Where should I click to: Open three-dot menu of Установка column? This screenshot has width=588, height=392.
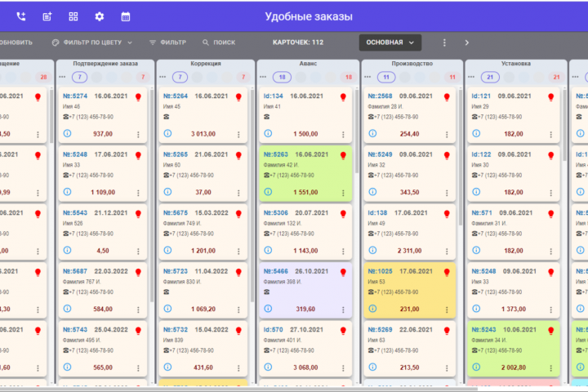click(x=471, y=77)
